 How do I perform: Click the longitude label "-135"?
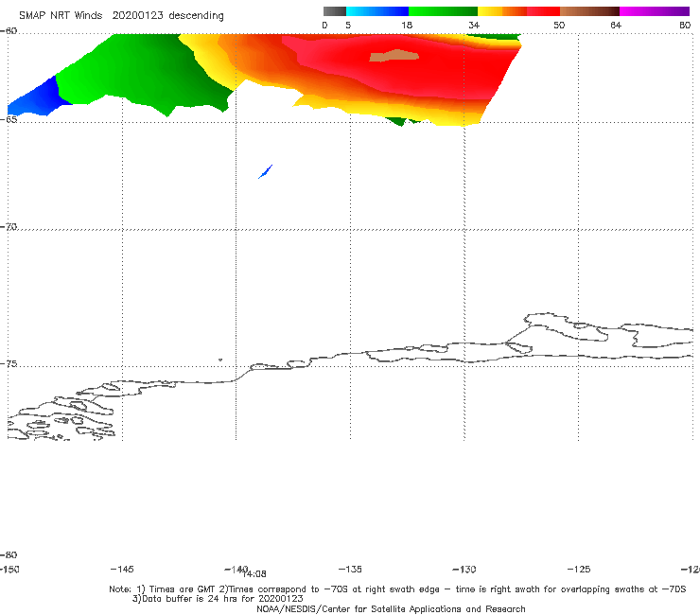pos(350,570)
